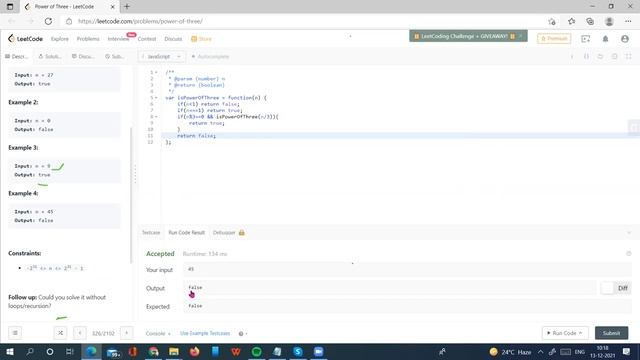Switch to the Description tab
Image resolution: width=640 pixels, height=360 pixels.
(x=17, y=56)
